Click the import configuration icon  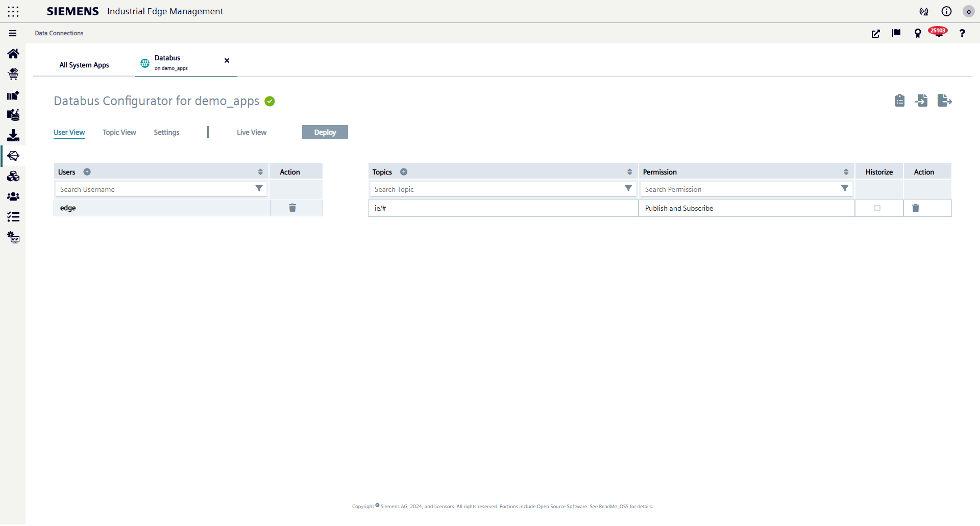click(922, 101)
